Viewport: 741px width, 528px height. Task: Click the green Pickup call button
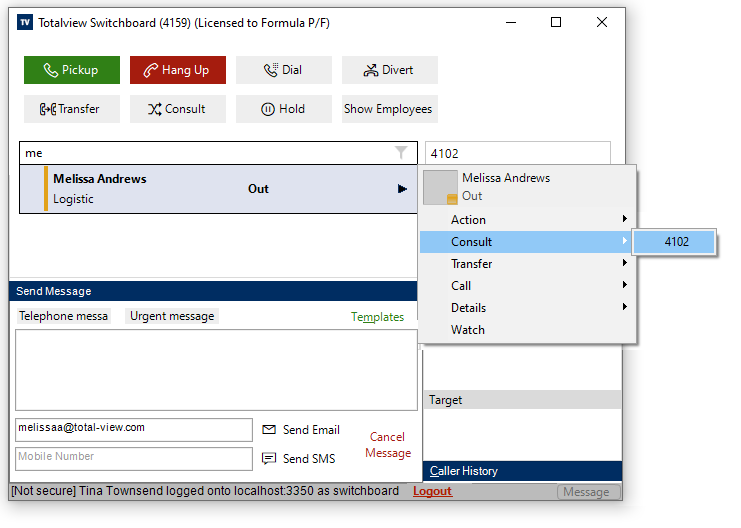[x=72, y=70]
